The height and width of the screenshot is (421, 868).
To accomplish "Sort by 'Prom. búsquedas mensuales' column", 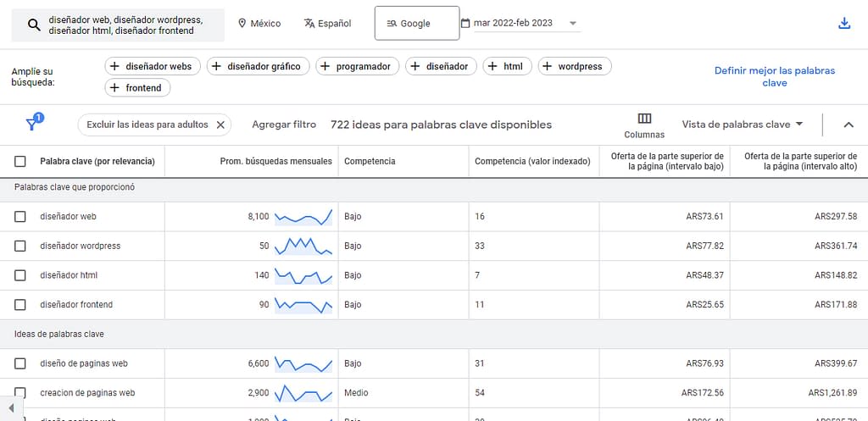I will [x=276, y=162].
